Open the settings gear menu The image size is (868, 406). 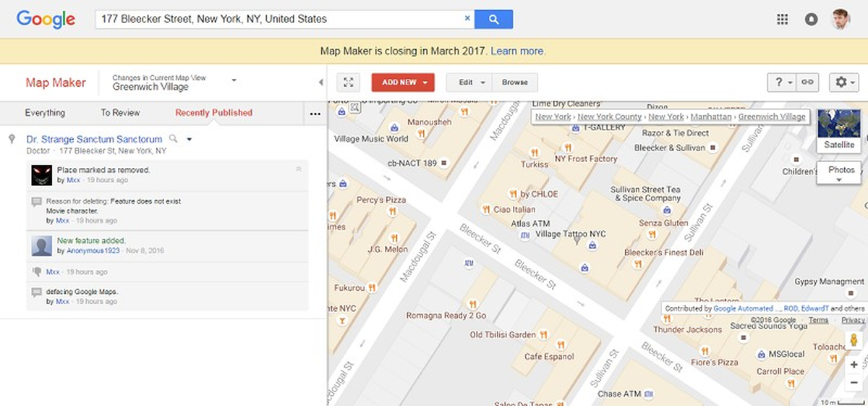[844, 83]
